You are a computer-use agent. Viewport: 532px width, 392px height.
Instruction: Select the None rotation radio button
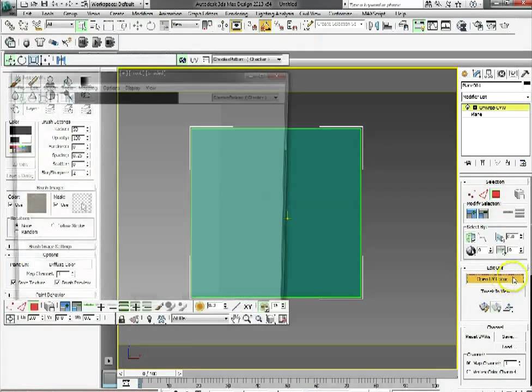[x=16, y=225]
